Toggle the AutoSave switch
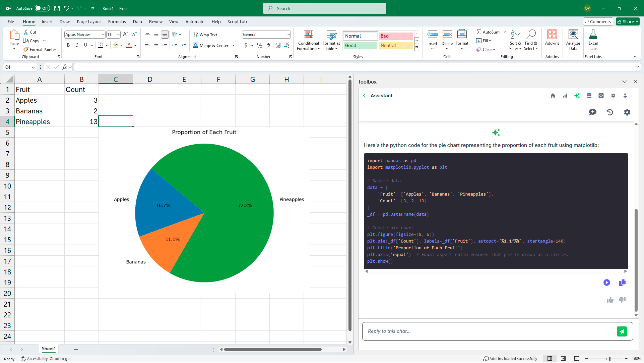Image resolution: width=644 pixels, height=363 pixels. click(x=42, y=8)
